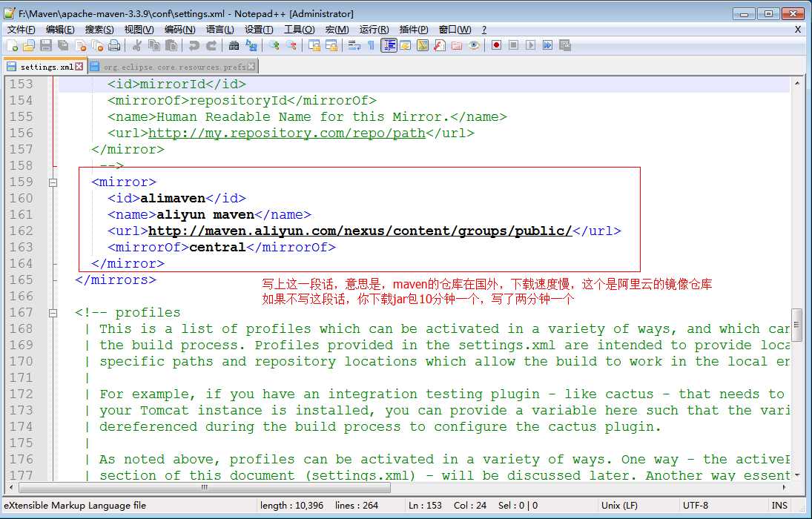
Task: Toggle show all characters pilcrow icon
Action: [x=372, y=45]
